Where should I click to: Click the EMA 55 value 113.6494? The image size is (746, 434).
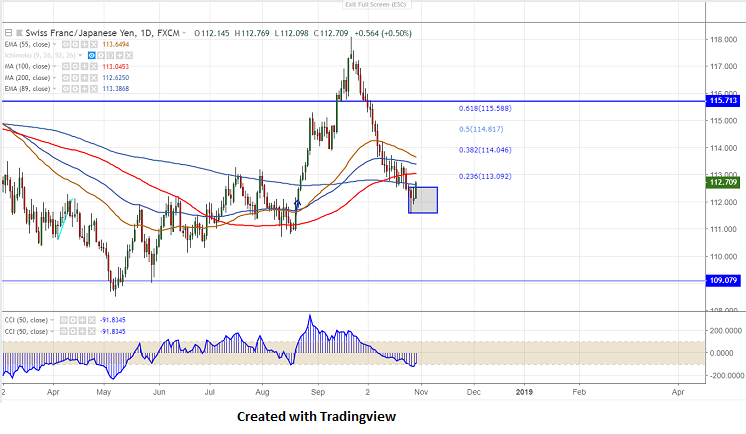(x=116, y=44)
